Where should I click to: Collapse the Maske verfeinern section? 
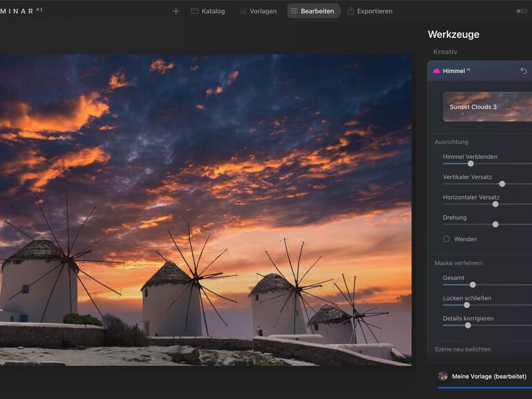(x=458, y=263)
